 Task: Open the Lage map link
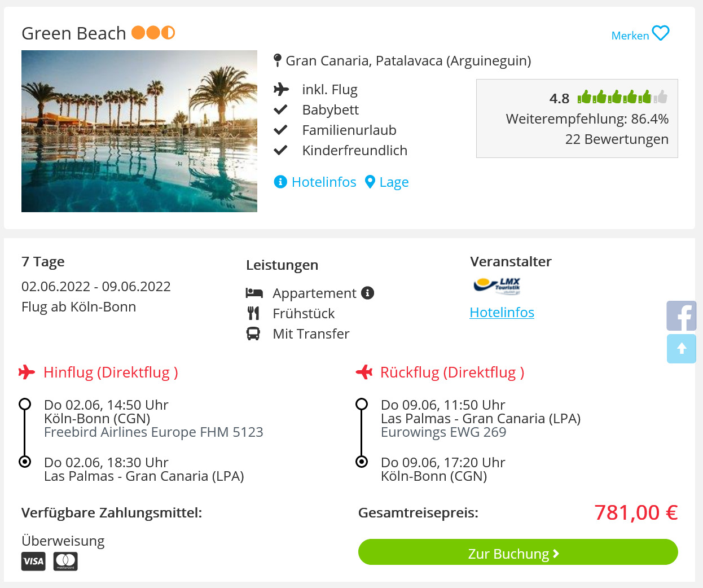386,182
